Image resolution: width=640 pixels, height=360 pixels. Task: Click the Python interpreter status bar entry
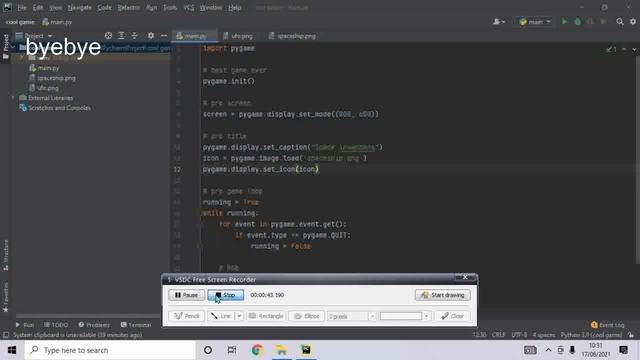591,335
